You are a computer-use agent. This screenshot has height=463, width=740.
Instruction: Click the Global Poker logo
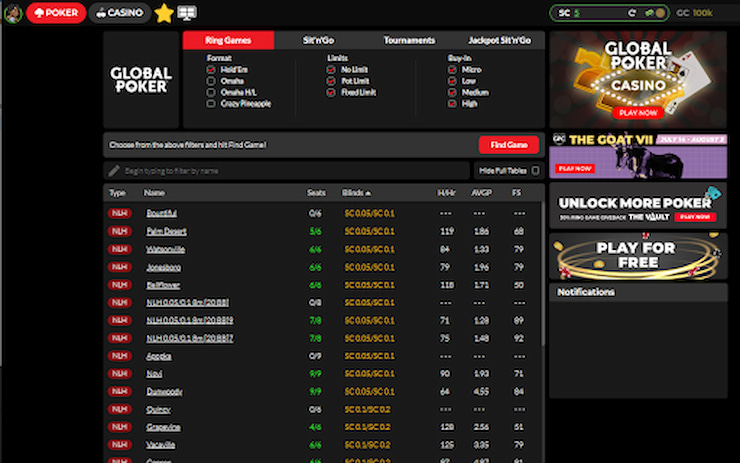point(141,80)
